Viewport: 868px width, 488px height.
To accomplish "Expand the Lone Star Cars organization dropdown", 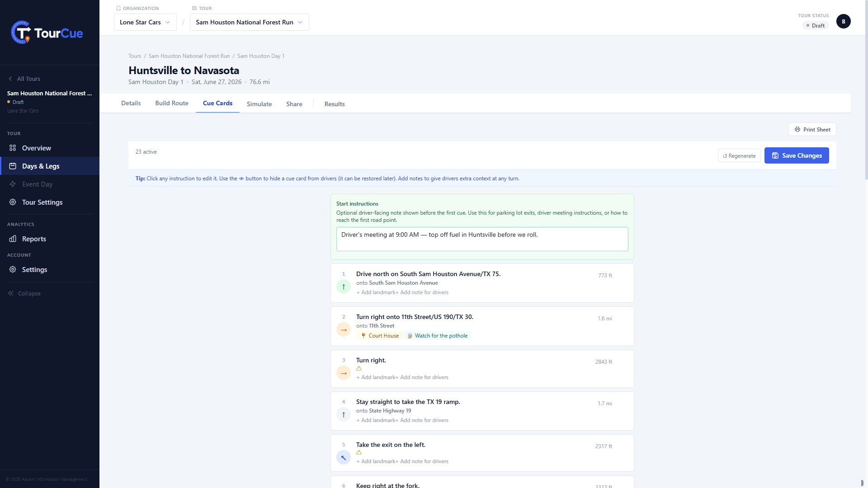I will coord(145,22).
